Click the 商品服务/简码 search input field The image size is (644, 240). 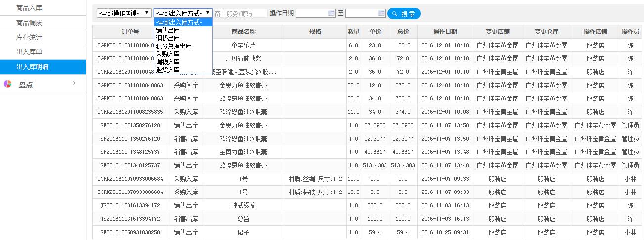point(240,14)
